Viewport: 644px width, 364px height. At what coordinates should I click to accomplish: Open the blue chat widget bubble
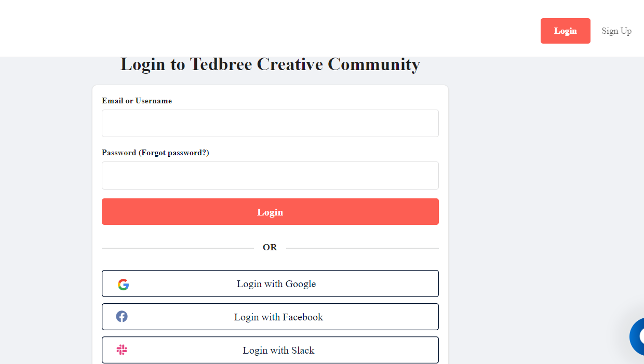point(638,336)
